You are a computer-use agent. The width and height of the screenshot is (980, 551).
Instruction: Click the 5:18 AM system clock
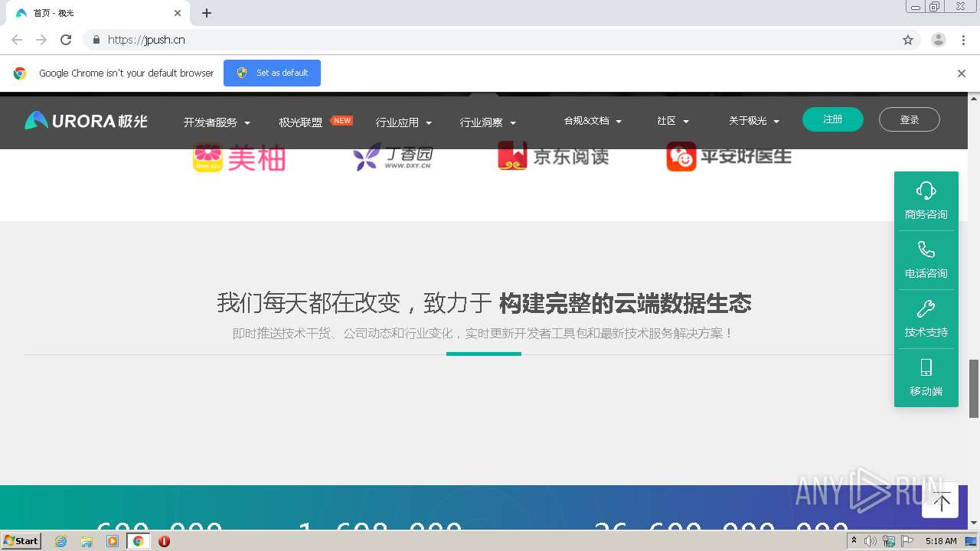point(941,541)
